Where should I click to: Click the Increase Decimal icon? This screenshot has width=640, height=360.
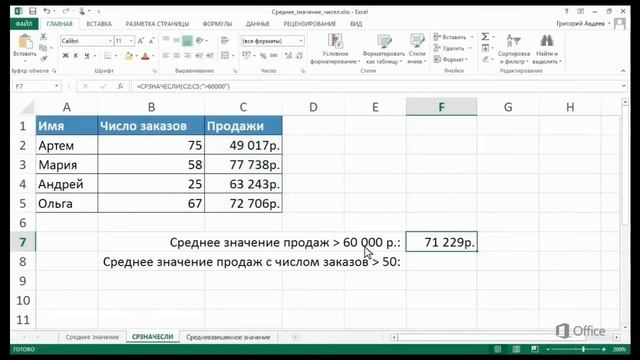point(288,56)
